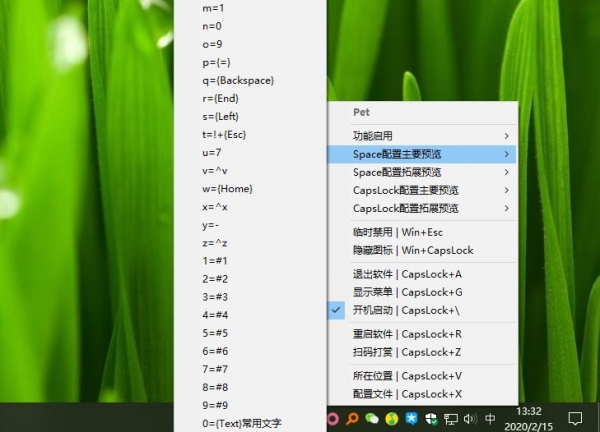Click submenu row z=^z
The image size is (600, 432).
coord(250,243)
